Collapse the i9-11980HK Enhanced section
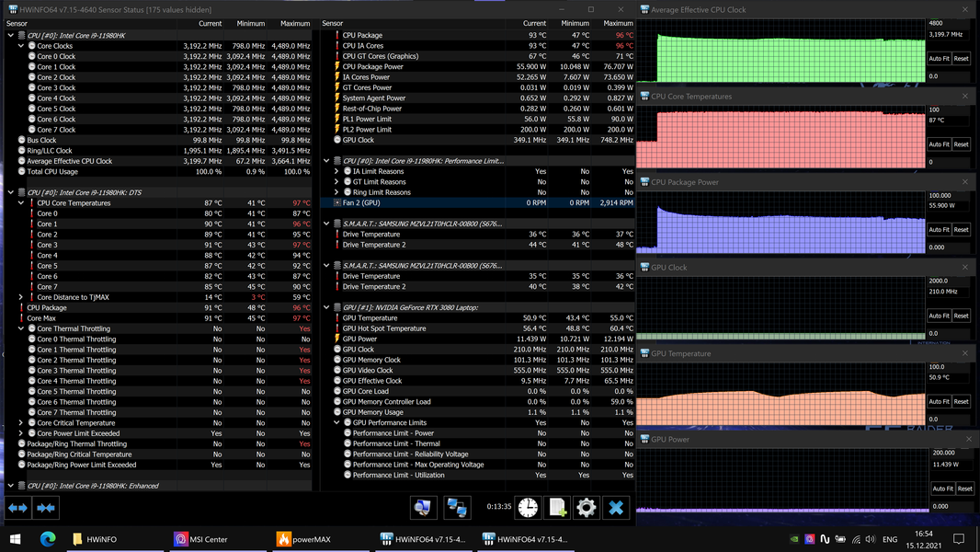The height and width of the screenshot is (552, 980). pos(11,486)
